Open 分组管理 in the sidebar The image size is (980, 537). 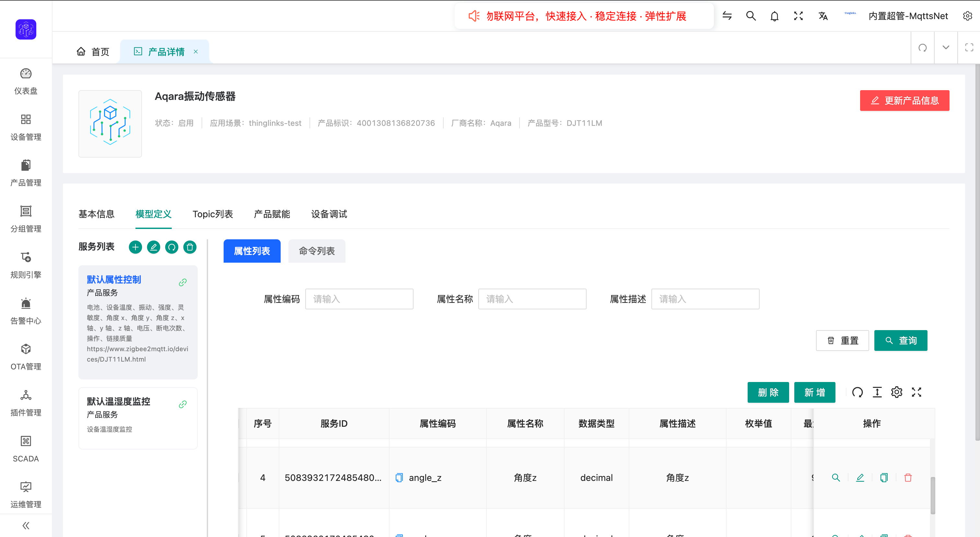point(26,219)
